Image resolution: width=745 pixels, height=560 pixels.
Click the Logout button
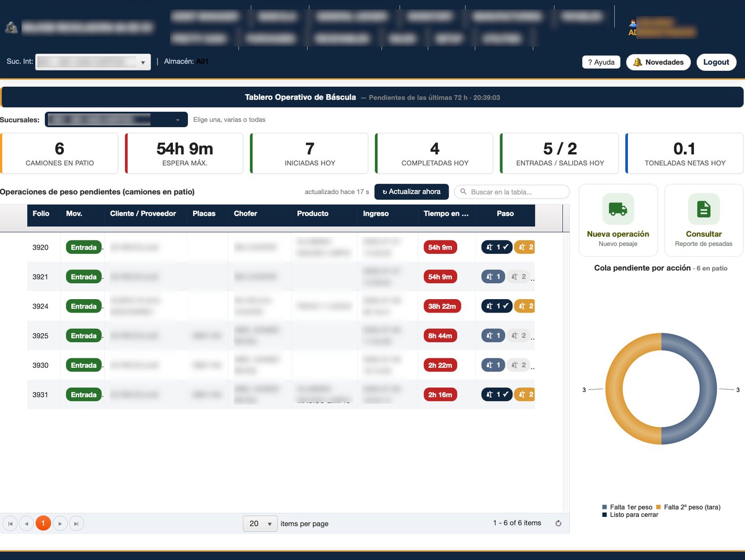(716, 62)
